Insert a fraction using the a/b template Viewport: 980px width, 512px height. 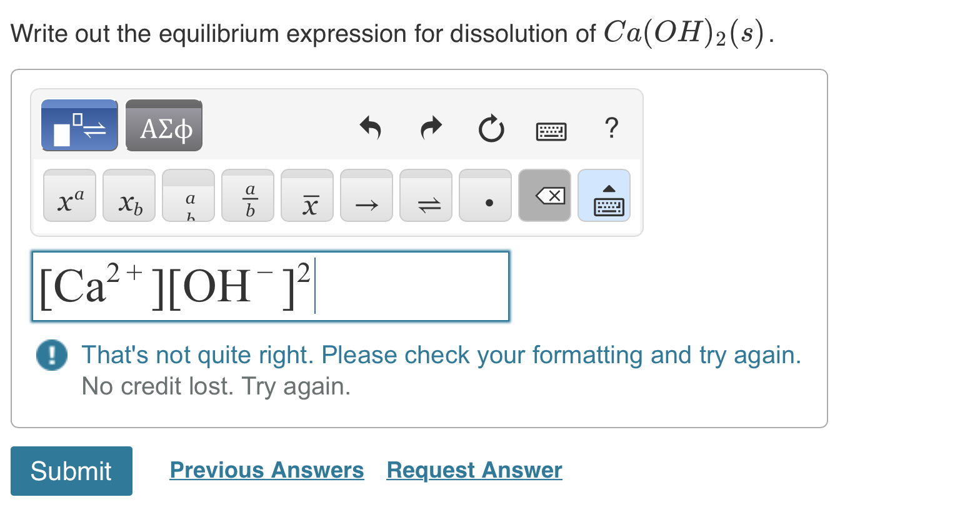(x=247, y=196)
